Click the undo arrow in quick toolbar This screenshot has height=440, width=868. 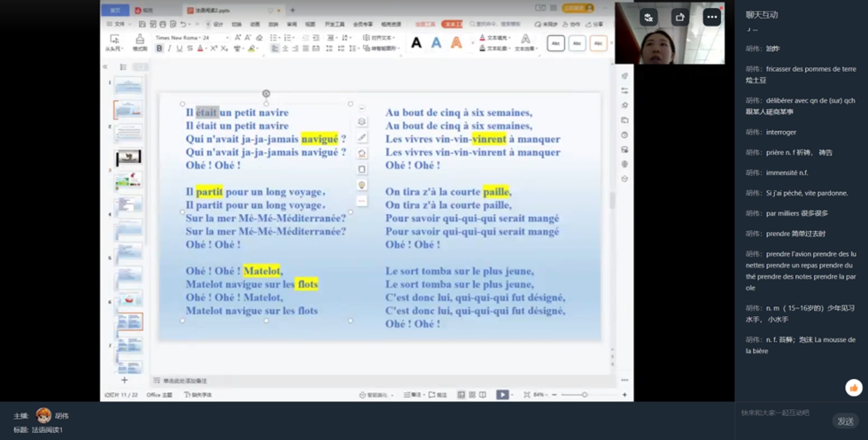pyautogui.click(x=183, y=25)
